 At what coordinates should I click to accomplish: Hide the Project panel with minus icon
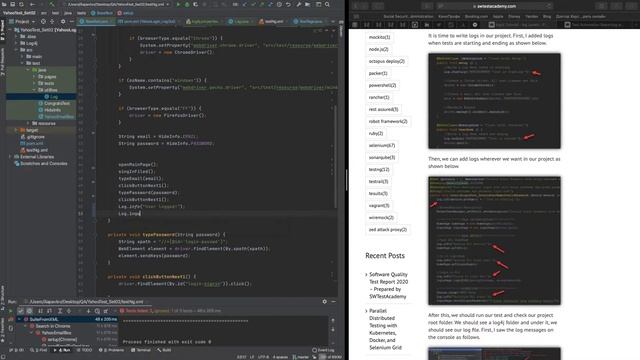(71, 21)
